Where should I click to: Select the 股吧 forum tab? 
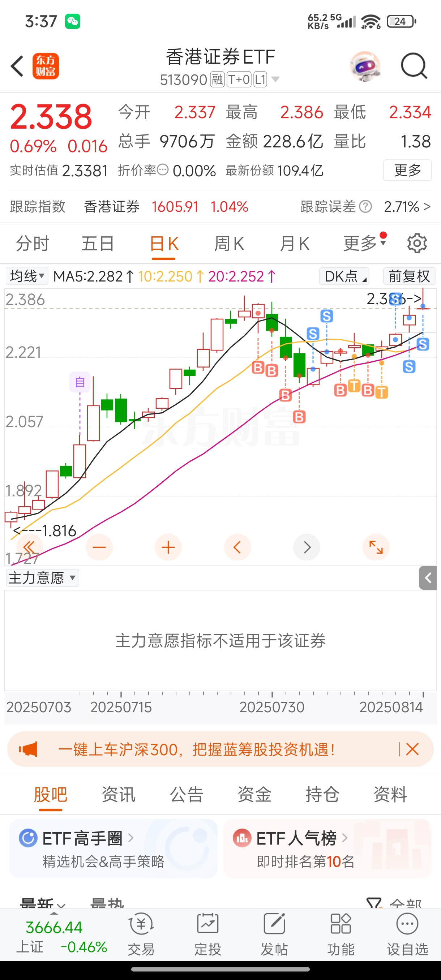point(51,794)
